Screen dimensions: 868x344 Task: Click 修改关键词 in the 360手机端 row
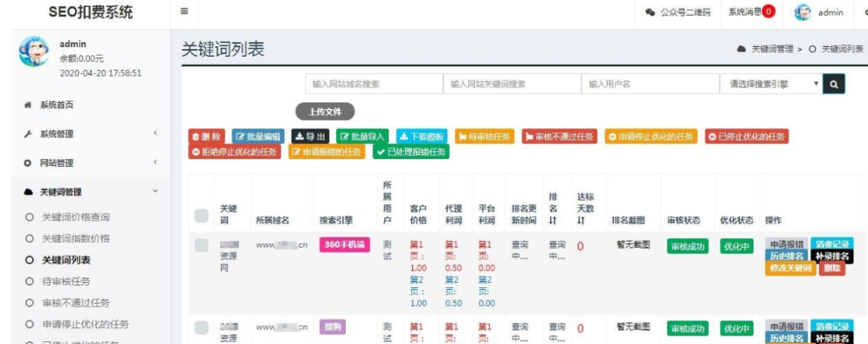click(x=790, y=268)
